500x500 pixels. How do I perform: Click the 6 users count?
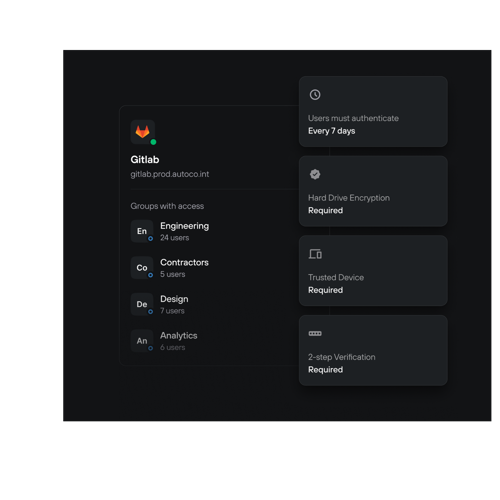[173, 347]
